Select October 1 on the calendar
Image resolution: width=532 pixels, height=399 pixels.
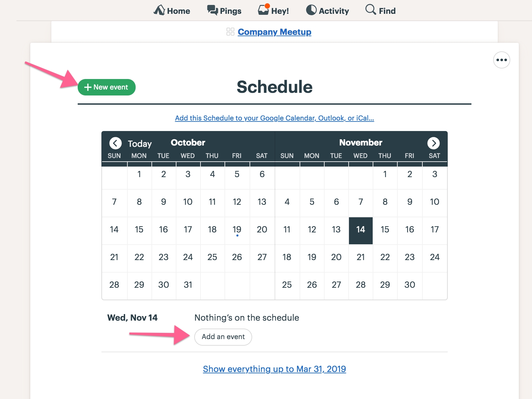(139, 174)
